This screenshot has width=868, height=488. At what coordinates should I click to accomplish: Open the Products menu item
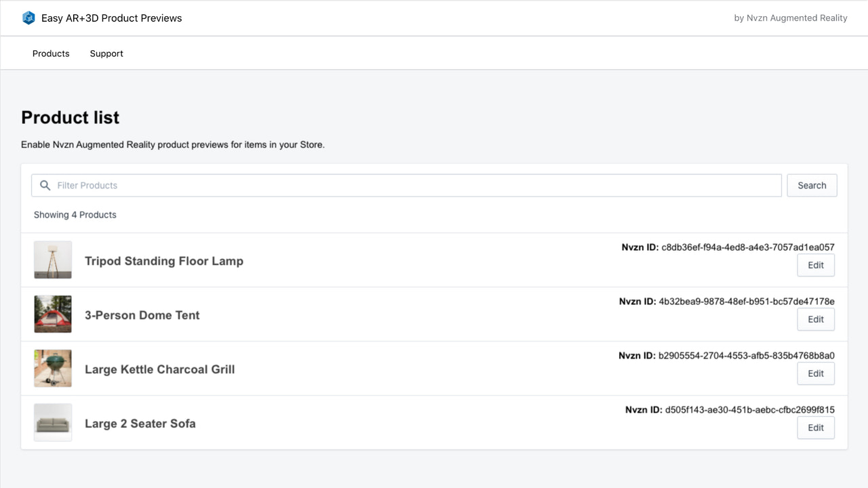tap(51, 53)
